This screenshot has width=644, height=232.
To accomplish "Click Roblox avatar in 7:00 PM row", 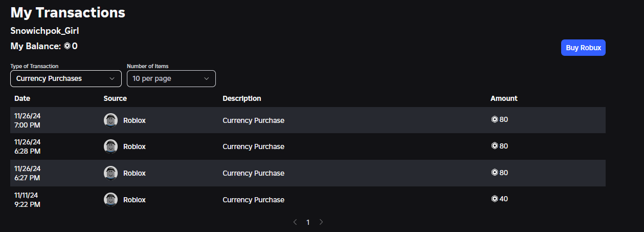I will [110, 120].
